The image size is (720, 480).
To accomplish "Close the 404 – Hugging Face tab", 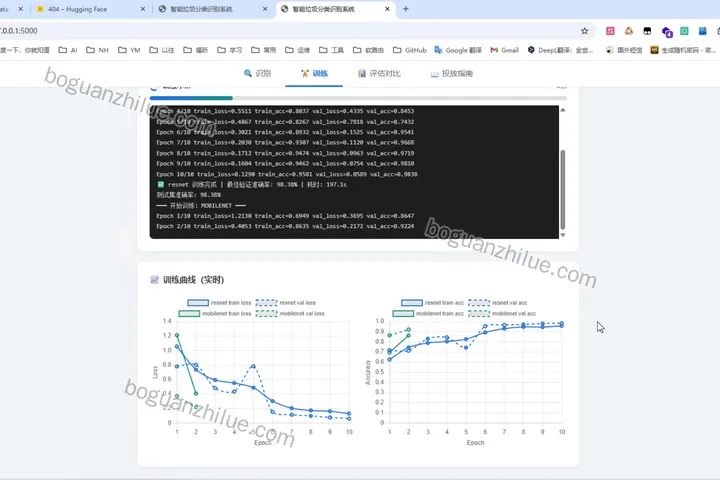I will (142, 9).
